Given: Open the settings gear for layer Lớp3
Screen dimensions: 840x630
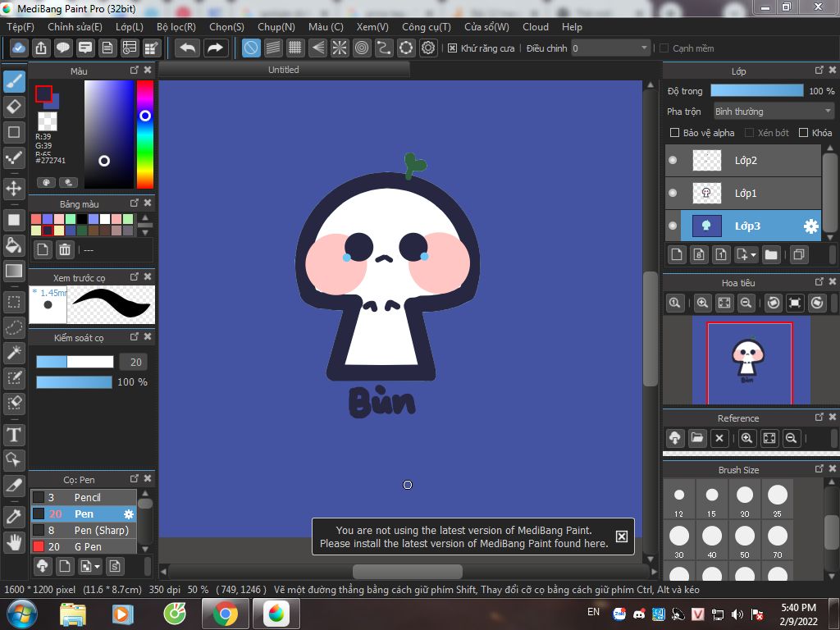Looking at the screenshot, I should coord(811,226).
